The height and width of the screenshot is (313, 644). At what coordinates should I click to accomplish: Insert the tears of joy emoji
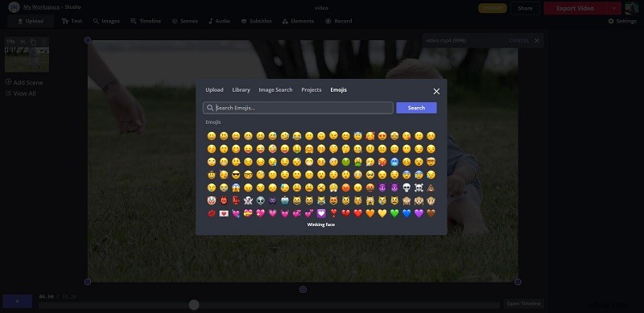[297, 136]
